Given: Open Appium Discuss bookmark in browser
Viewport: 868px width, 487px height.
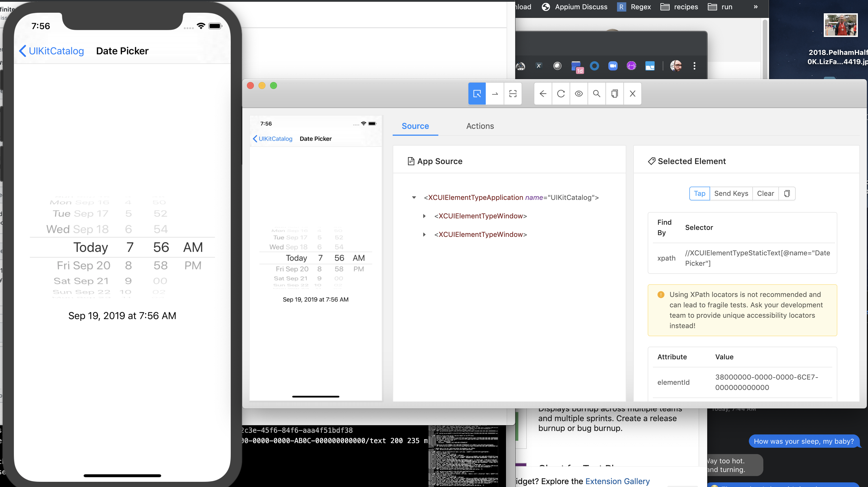Looking at the screenshot, I should 575,7.
